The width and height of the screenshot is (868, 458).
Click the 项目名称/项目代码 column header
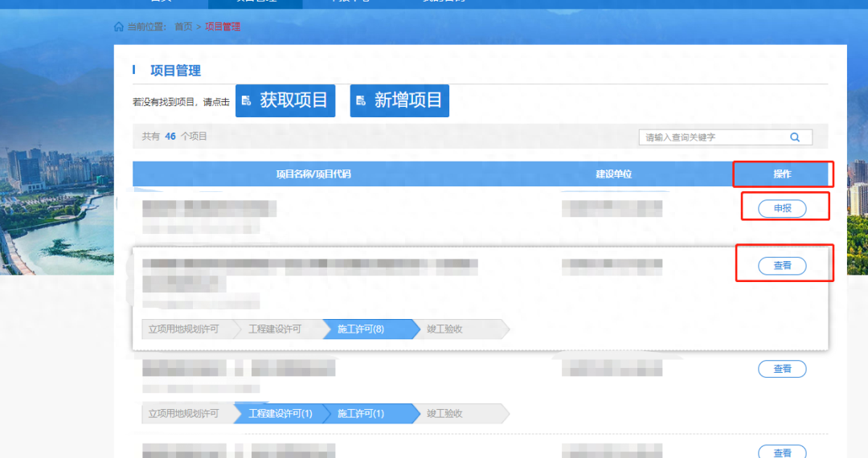(x=313, y=174)
